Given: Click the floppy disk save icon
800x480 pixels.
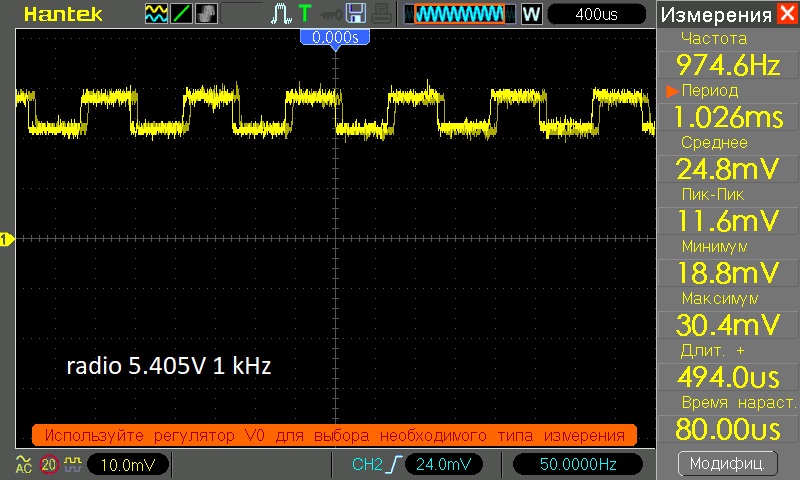Looking at the screenshot, I should coord(355,14).
